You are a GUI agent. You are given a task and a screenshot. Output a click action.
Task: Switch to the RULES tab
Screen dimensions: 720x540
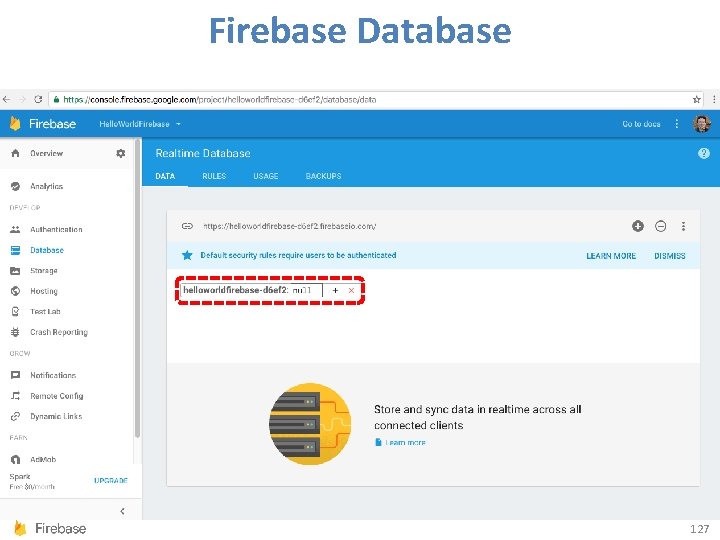tap(214, 176)
